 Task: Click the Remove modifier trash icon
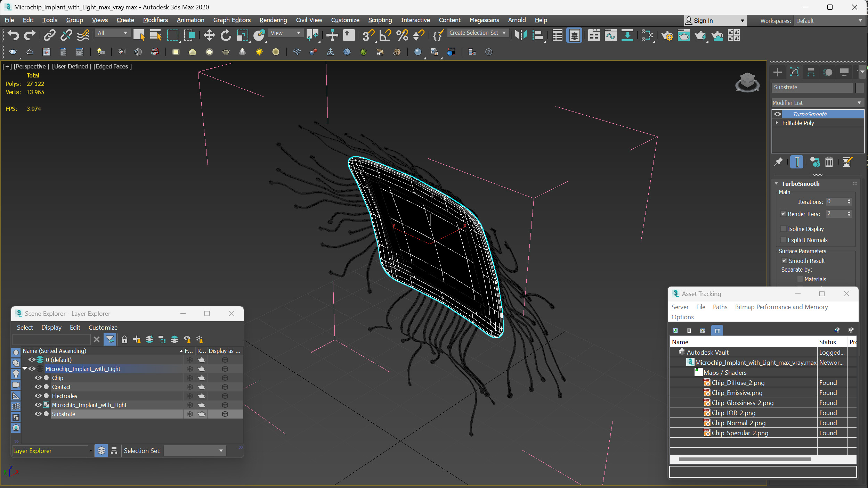click(x=829, y=162)
